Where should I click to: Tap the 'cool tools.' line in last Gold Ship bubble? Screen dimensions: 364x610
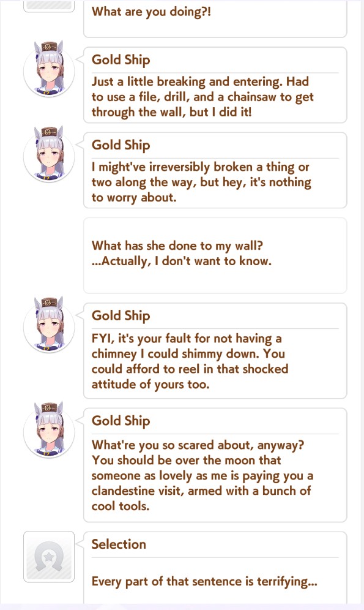coord(121,506)
